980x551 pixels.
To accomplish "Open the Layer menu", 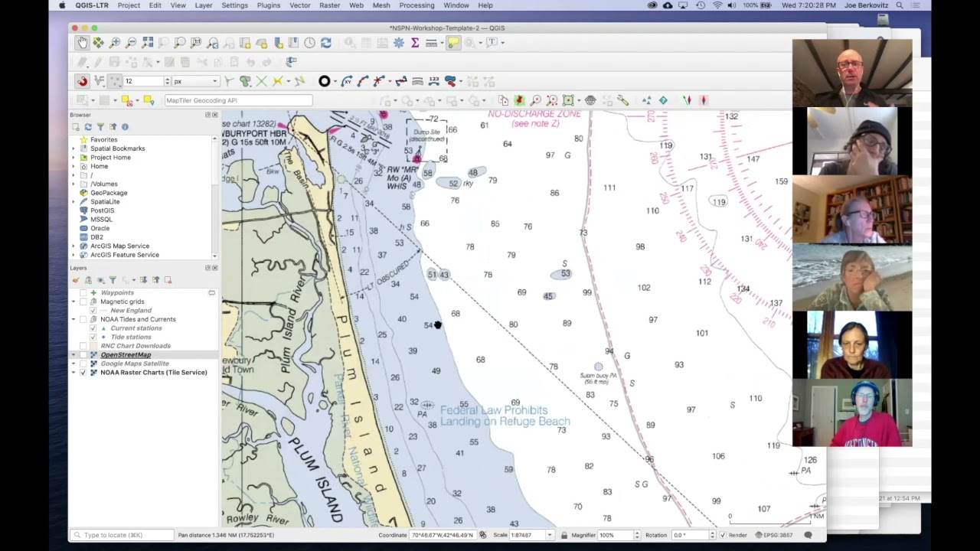I will tap(204, 5).
